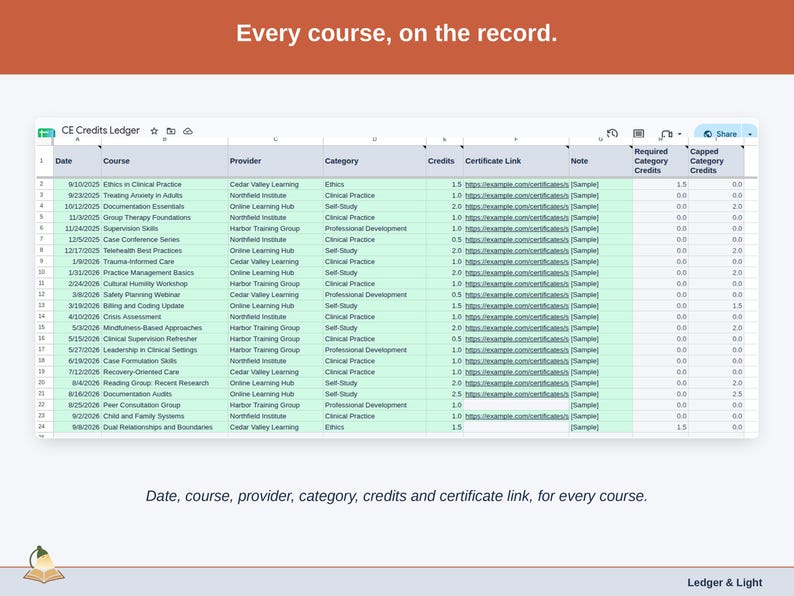Click the Share button
Viewport: 794px width, 596px height.
[x=720, y=134]
